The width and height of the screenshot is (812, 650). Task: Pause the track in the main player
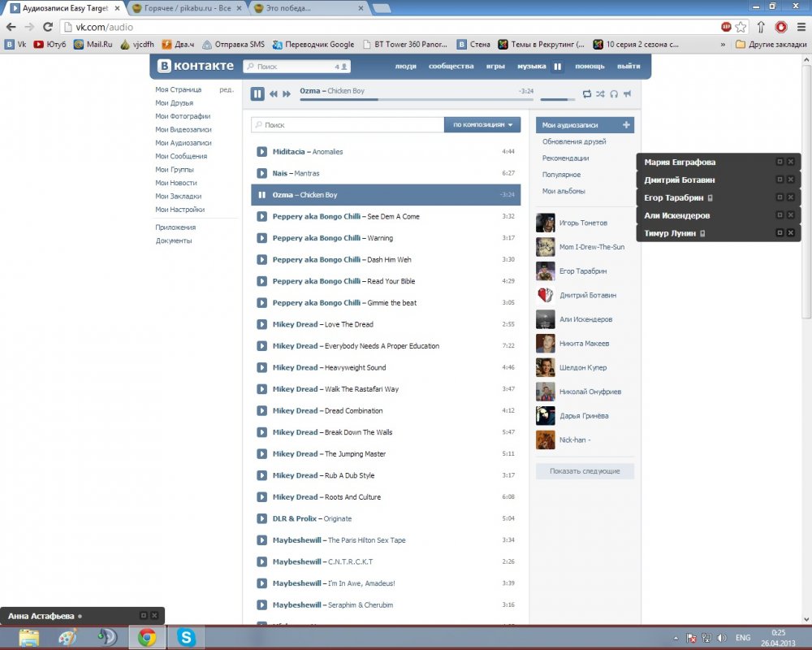coord(257,94)
